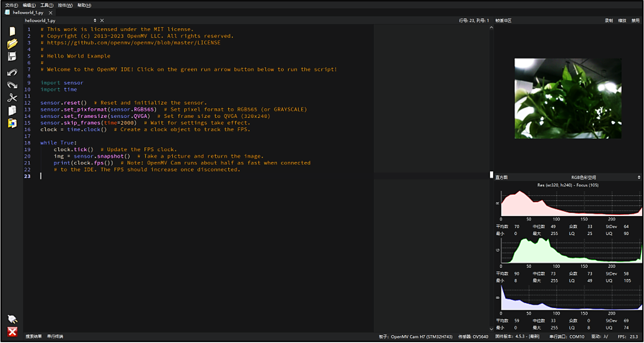Image resolution: width=644 pixels, height=343 pixels.
Task: Click the Undo arrow icon
Action: tap(12, 72)
